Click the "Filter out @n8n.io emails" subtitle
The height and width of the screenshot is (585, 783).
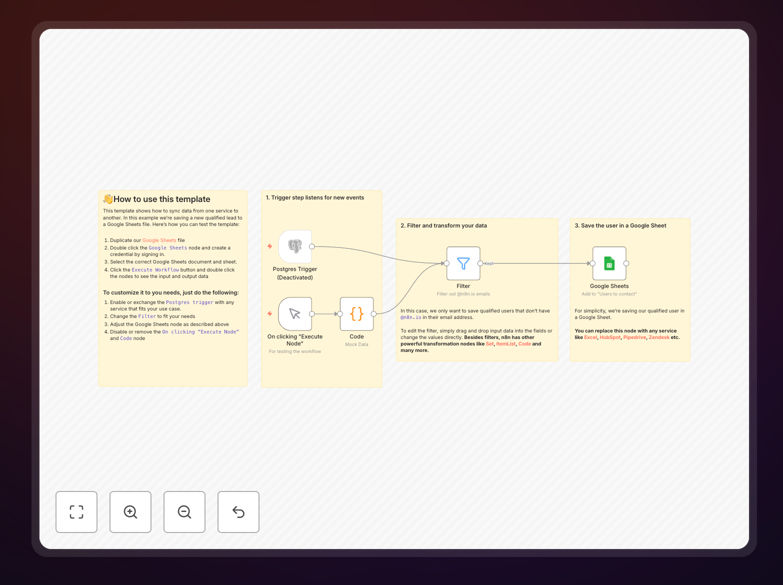coord(463,294)
